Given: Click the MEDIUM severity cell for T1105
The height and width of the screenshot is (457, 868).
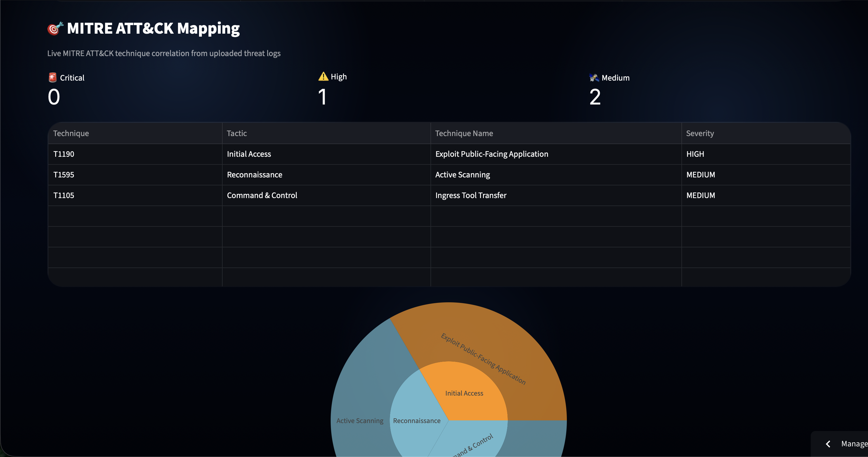Looking at the screenshot, I should [766, 195].
